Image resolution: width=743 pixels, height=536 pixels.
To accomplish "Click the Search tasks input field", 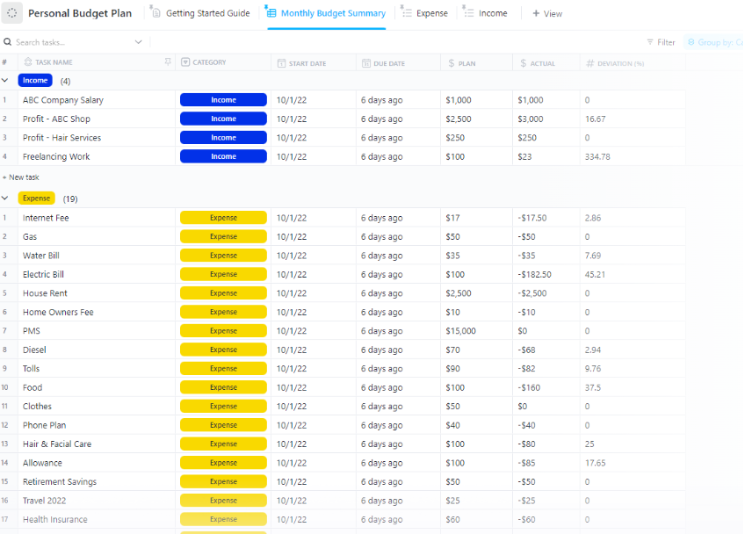I will (70, 43).
